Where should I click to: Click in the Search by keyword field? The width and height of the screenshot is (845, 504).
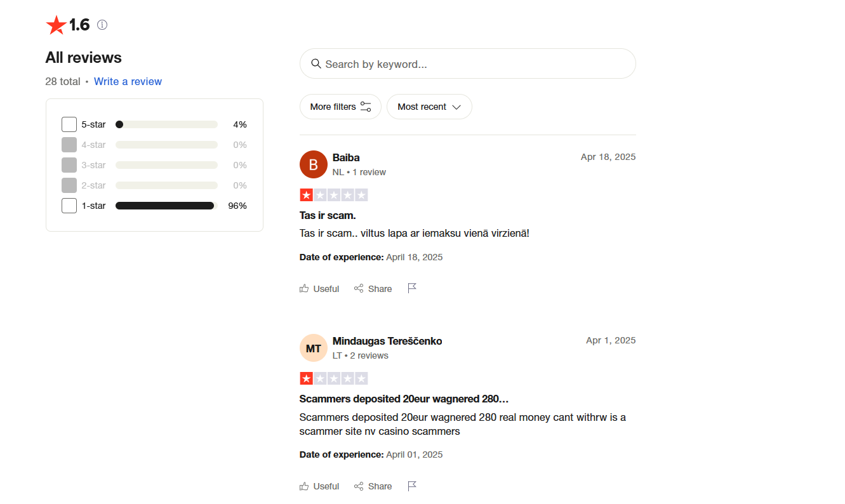(476, 64)
